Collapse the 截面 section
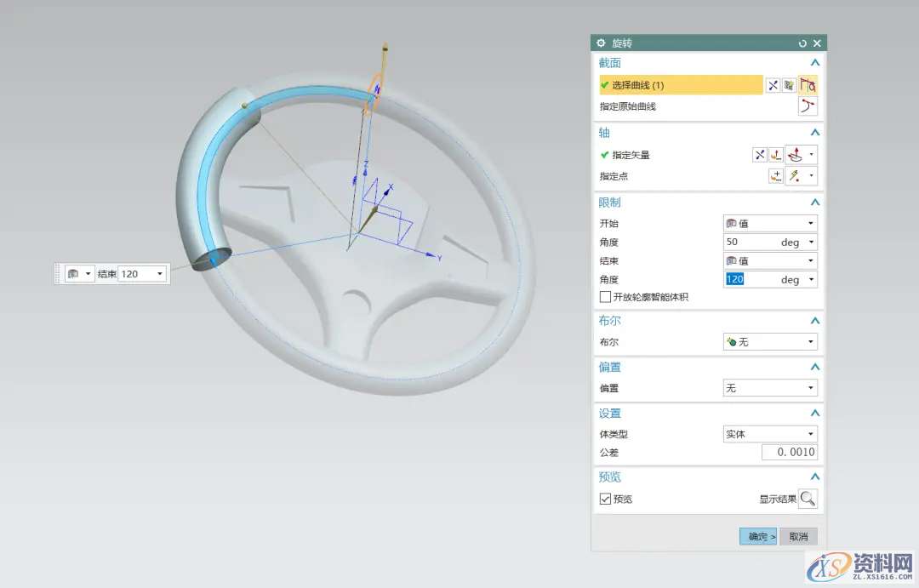The image size is (919, 588). (814, 63)
